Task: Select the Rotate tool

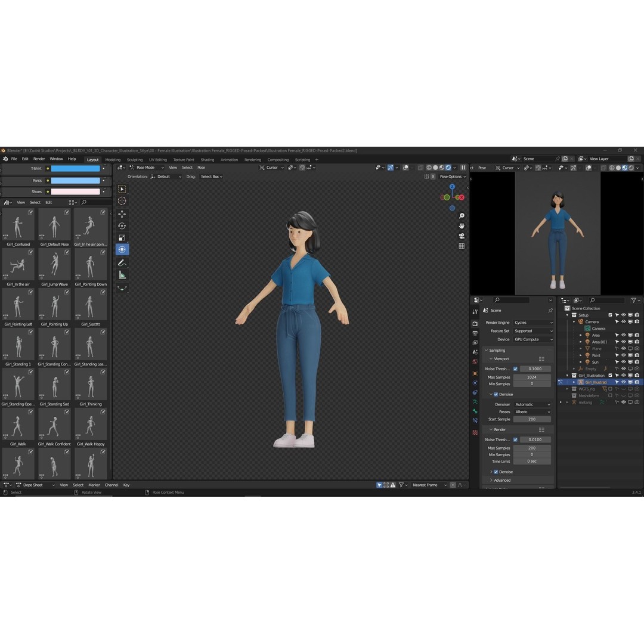Action: 122,226
